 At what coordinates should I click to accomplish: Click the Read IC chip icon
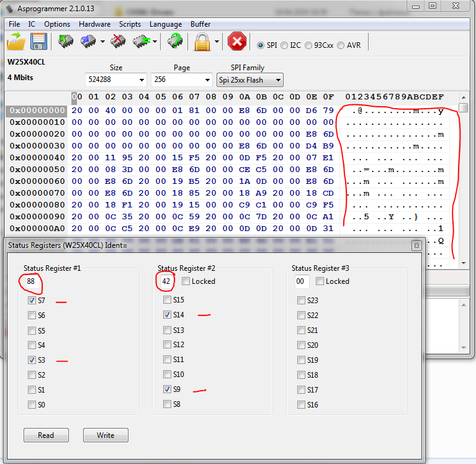point(65,42)
